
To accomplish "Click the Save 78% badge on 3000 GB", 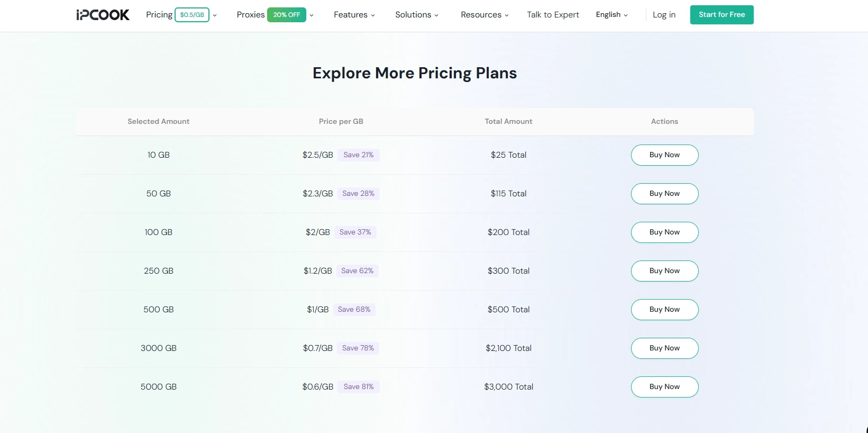I will (x=358, y=348).
